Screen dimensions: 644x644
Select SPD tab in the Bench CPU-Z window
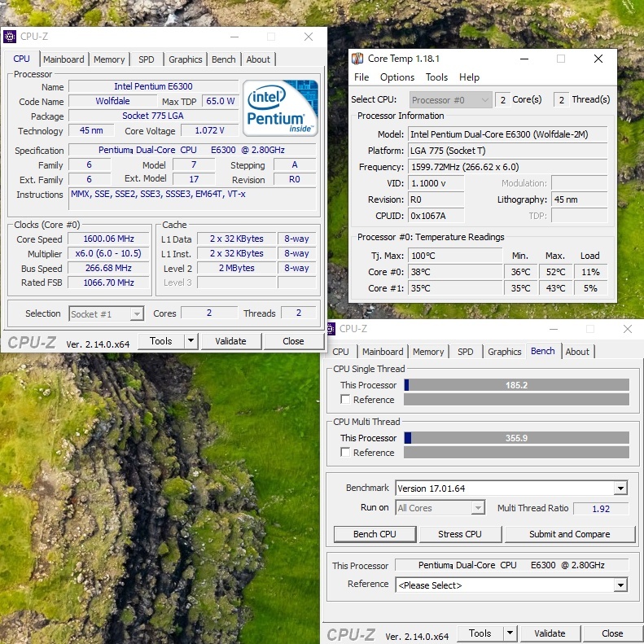coord(466,352)
